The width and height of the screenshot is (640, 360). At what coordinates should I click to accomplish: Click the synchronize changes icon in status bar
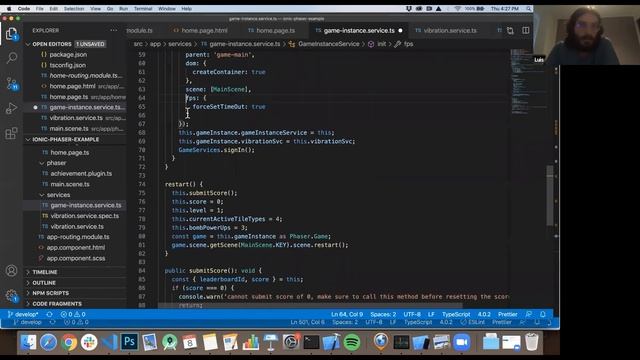pyautogui.click(x=49, y=314)
